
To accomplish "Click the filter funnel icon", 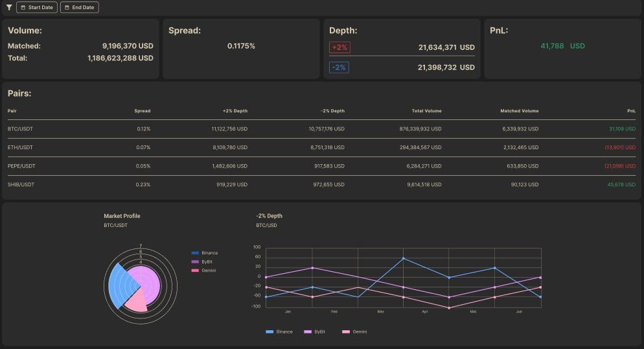I will pyautogui.click(x=9, y=7).
